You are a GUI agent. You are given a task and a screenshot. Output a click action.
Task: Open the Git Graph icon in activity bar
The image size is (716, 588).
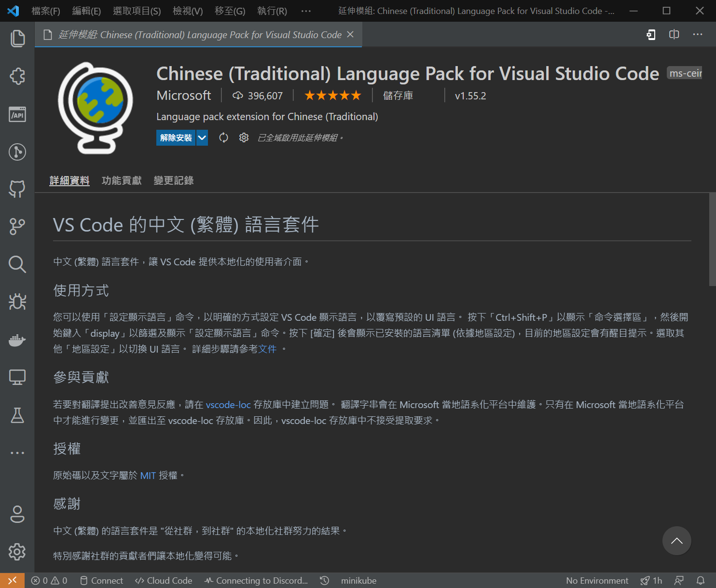click(x=17, y=152)
